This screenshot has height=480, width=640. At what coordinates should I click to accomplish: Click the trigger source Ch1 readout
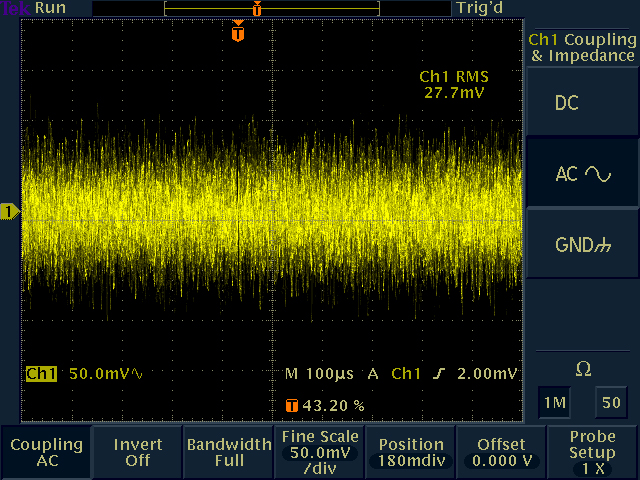pyautogui.click(x=406, y=373)
